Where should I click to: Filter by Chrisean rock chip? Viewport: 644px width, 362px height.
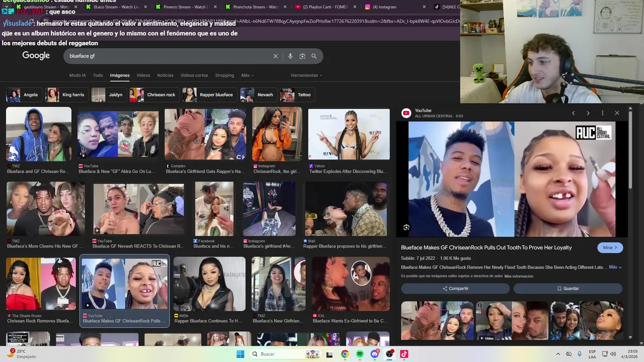(x=154, y=95)
